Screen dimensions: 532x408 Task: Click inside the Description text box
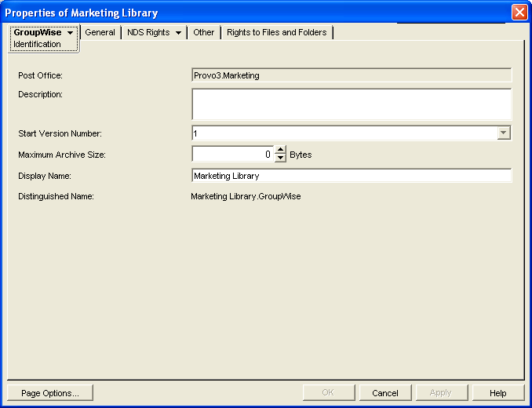pyautogui.click(x=351, y=104)
